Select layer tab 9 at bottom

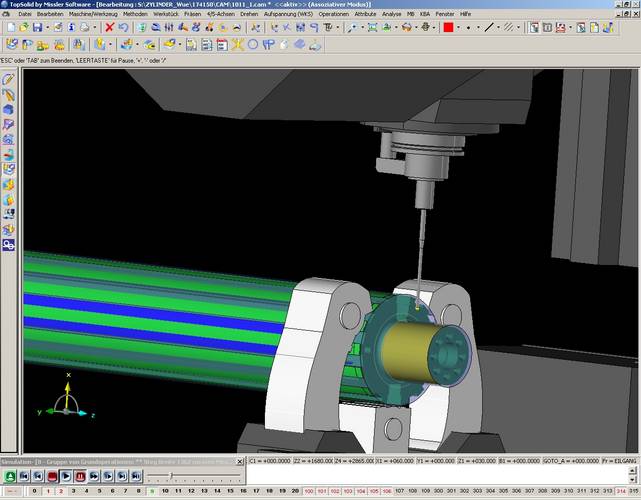(x=152, y=491)
